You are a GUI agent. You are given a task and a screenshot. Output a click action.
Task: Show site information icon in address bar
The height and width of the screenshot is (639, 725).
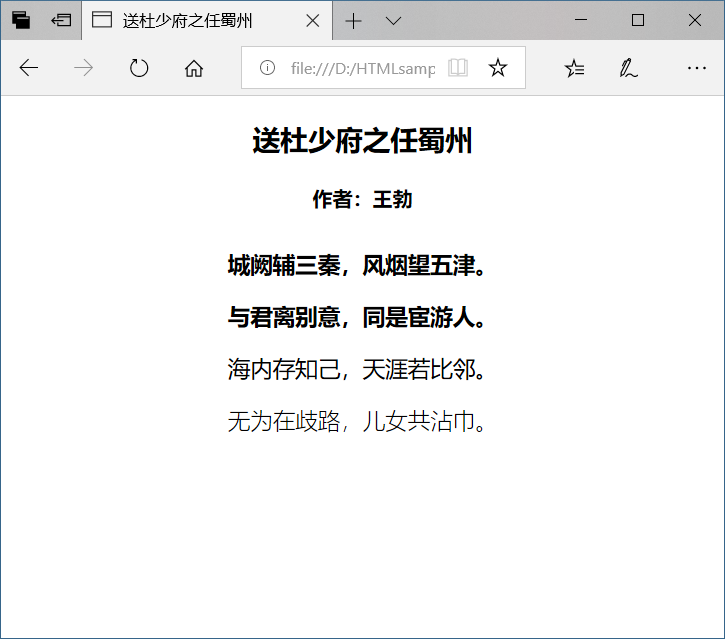[267, 68]
